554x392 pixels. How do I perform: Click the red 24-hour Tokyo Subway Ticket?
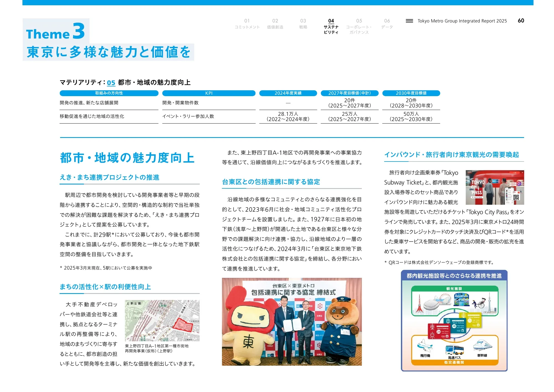[x=439, y=331]
